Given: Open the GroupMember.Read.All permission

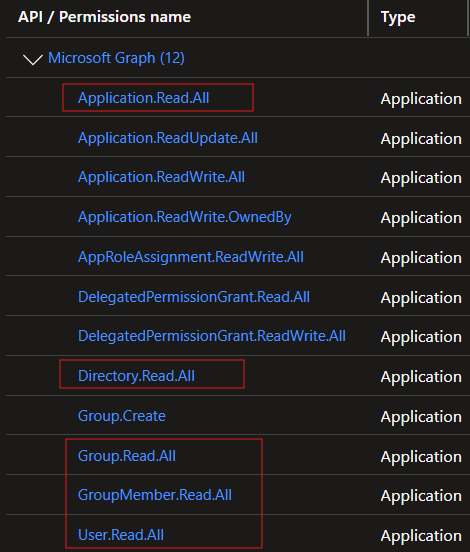Looking at the screenshot, I should 155,495.
